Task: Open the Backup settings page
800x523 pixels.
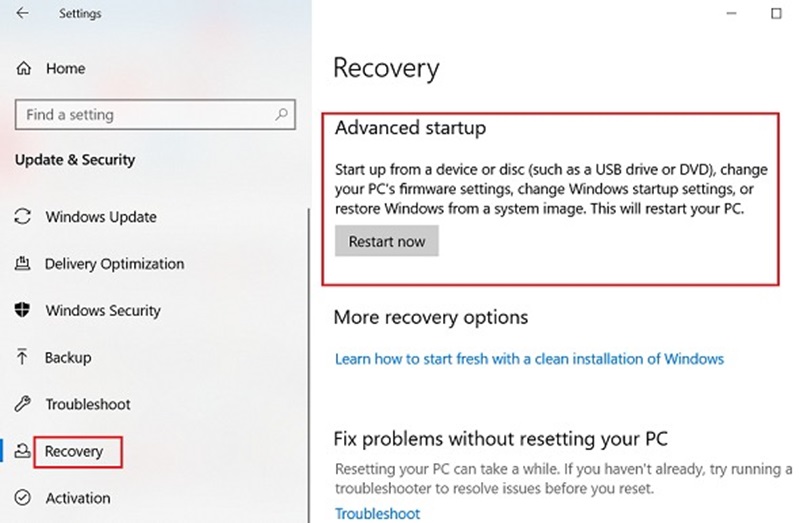Action: [x=68, y=358]
